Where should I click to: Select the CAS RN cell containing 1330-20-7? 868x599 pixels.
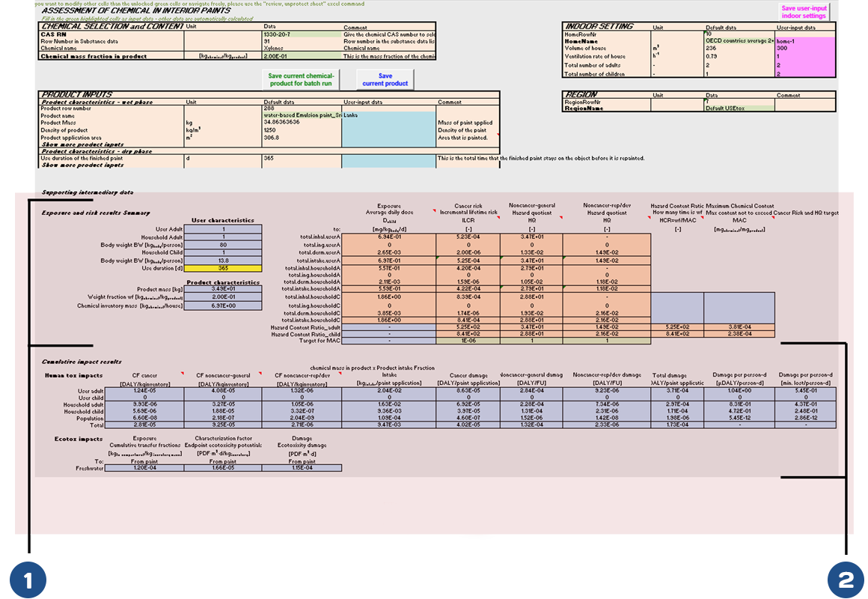[302, 34]
